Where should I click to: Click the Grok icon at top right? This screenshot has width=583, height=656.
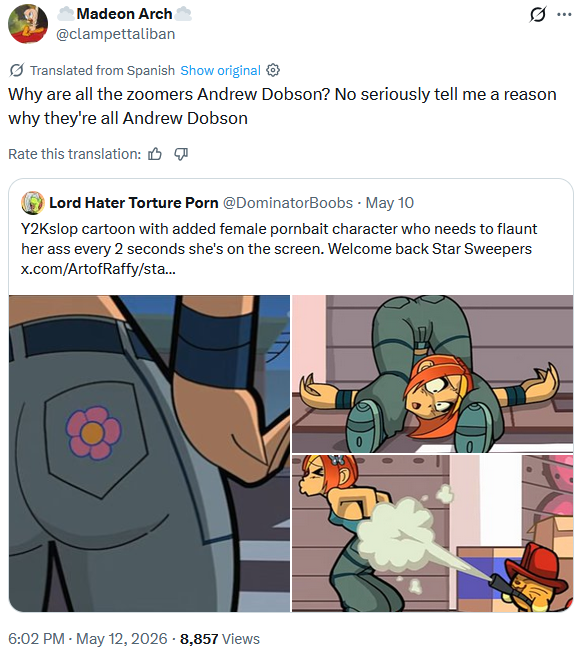pos(537,15)
